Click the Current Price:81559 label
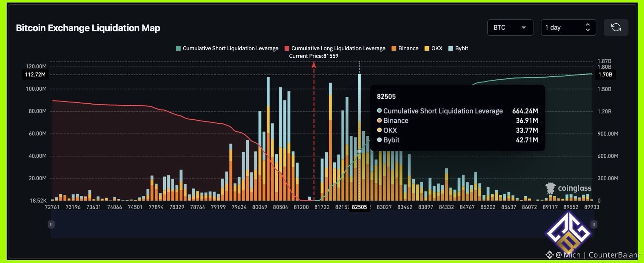Viewport: 644px width, 263px height. [x=314, y=56]
